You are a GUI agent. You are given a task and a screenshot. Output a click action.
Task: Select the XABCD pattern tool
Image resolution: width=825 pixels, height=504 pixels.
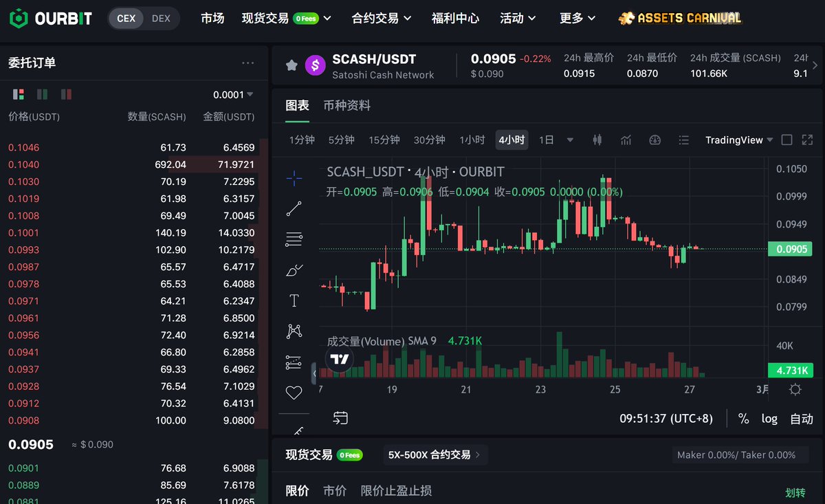point(294,331)
